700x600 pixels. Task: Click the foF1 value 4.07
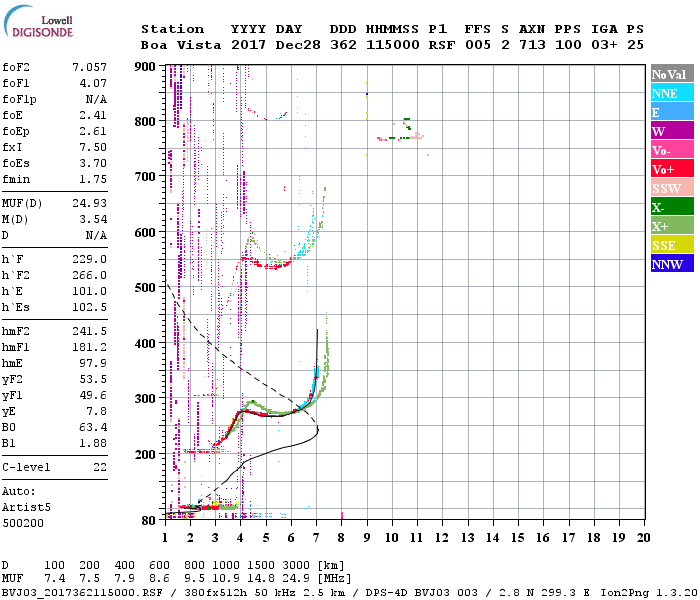[93, 83]
